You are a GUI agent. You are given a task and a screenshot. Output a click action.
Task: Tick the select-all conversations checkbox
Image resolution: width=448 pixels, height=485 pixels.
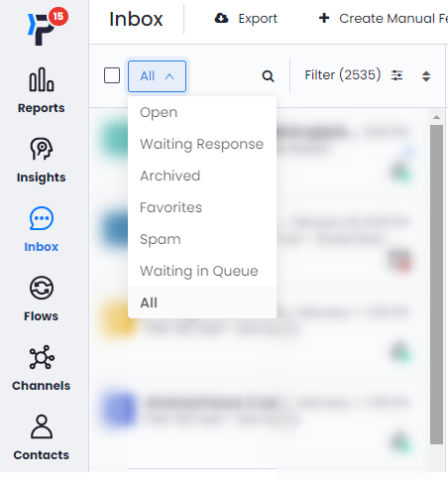click(112, 75)
